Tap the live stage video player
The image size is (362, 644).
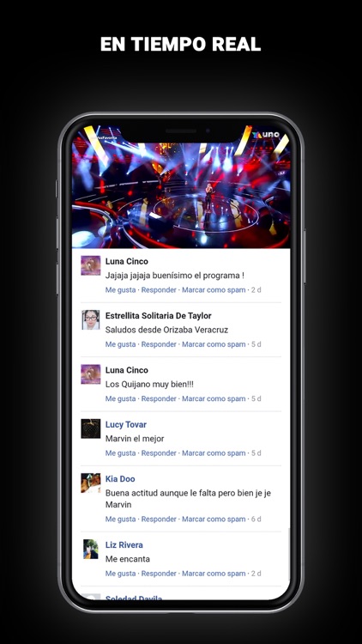(181, 187)
